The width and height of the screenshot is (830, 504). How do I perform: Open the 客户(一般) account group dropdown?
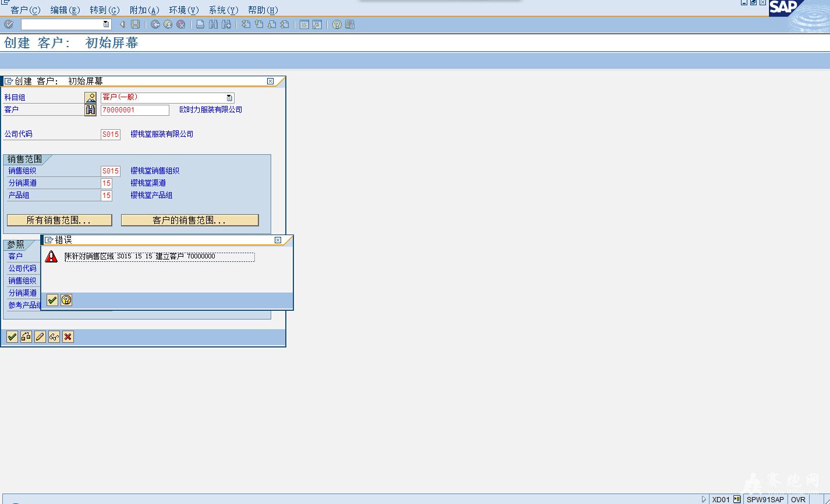(x=230, y=98)
